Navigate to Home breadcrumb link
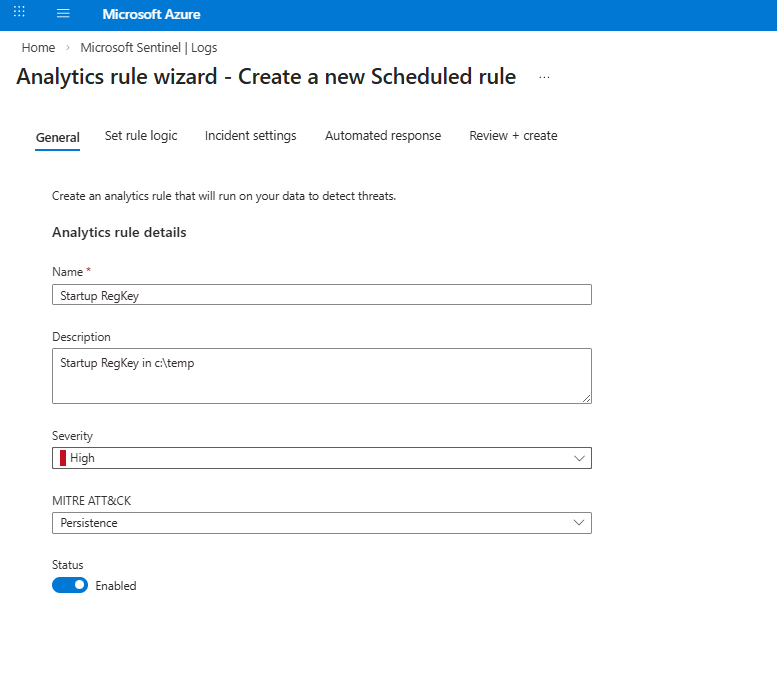777x678 pixels. [x=38, y=47]
